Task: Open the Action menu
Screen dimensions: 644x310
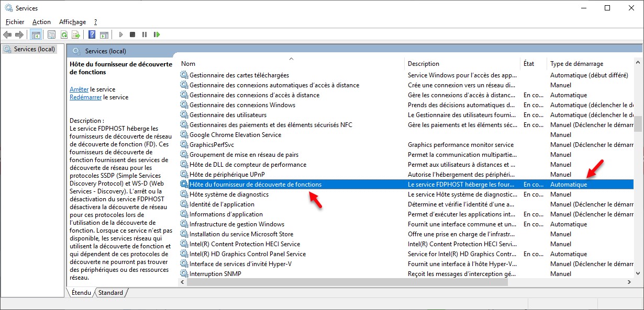Action: 41,22
